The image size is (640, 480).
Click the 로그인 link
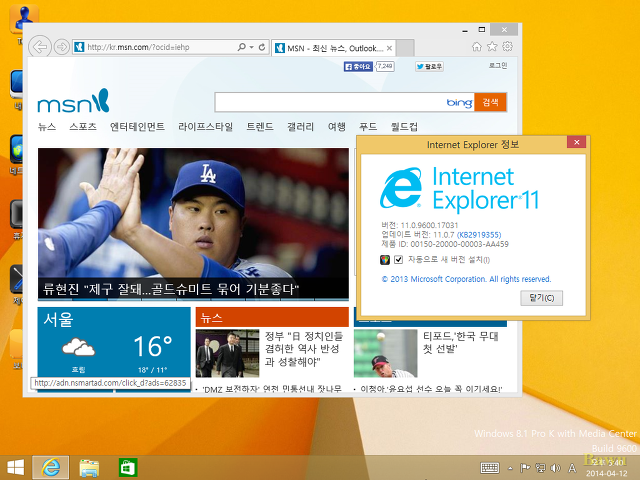[498, 65]
